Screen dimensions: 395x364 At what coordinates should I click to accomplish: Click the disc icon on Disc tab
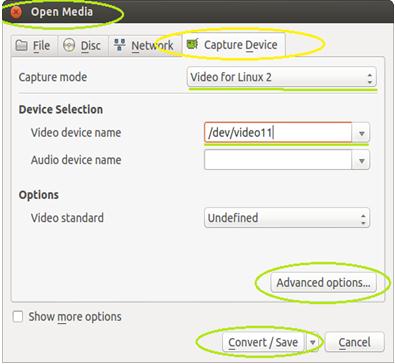[x=69, y=45]
